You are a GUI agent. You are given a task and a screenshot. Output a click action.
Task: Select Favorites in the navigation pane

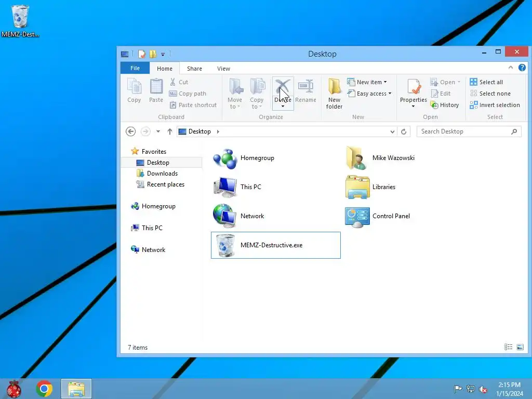[x=149, y=152]
